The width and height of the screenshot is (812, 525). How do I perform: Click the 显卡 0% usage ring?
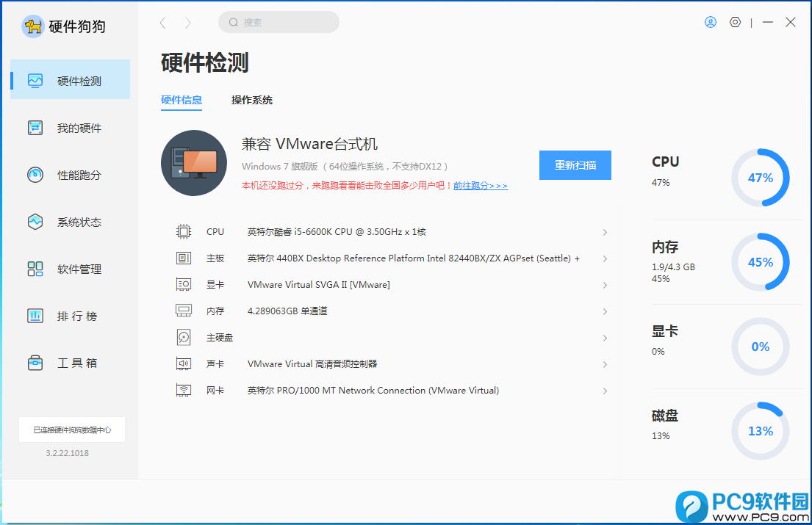click(x=761, y=346)
